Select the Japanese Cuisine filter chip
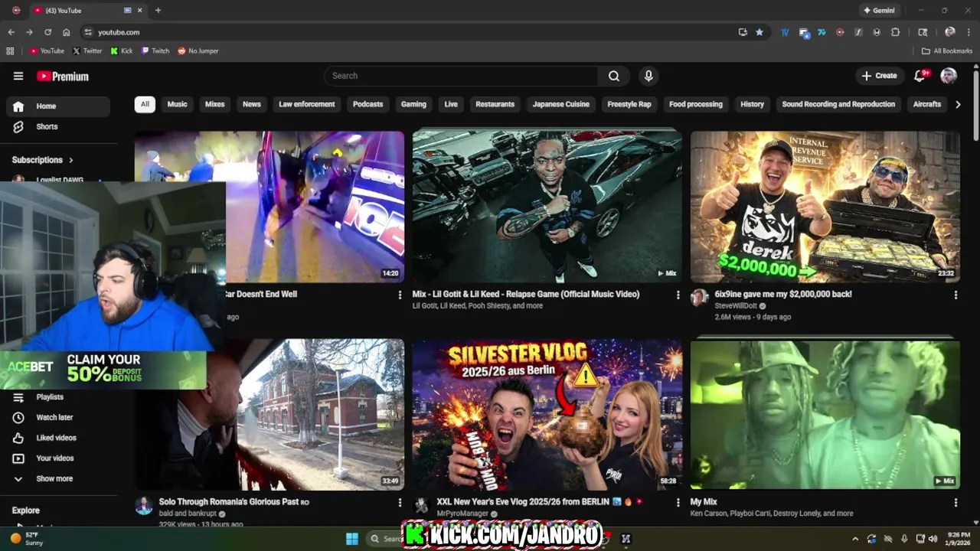The image size is (980, 551). [x=561, y=104]
